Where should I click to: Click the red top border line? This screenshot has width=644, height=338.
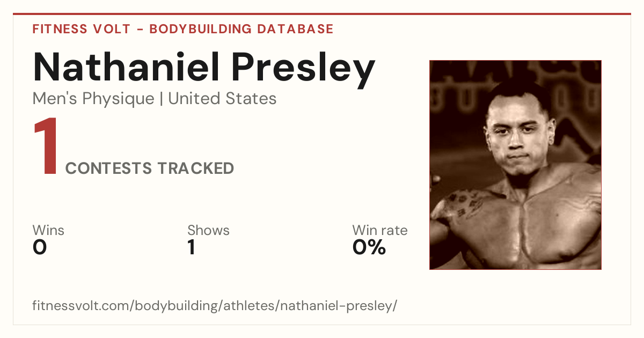point(322,14)
